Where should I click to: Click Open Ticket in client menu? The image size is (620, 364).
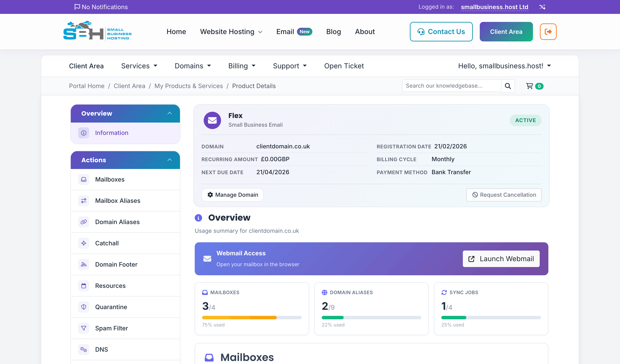click(x=344, y=66)
